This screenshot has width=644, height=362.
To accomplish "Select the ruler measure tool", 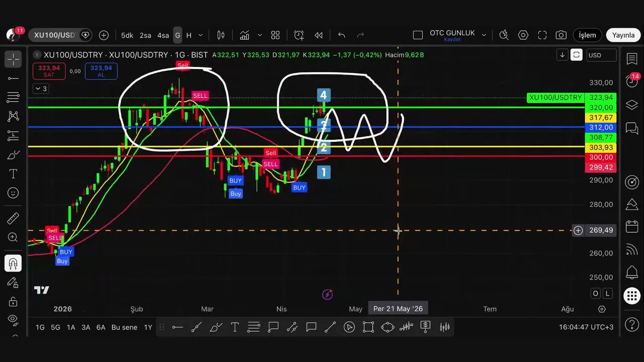I will [x=13, y=218].
